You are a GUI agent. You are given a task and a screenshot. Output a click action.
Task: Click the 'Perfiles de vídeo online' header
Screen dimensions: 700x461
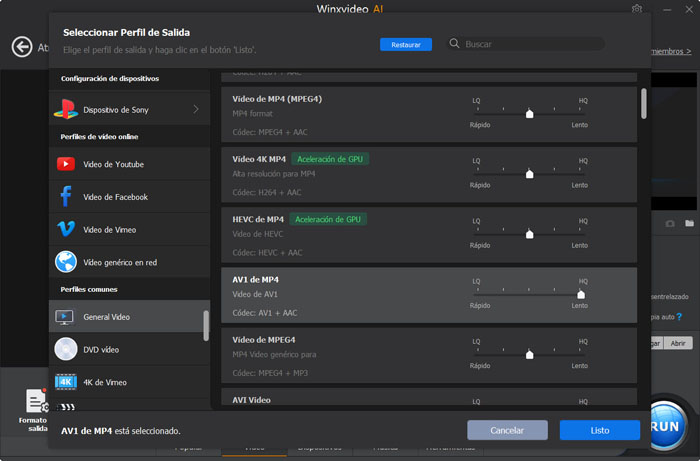pyautogui.click(x=99, y=137)
